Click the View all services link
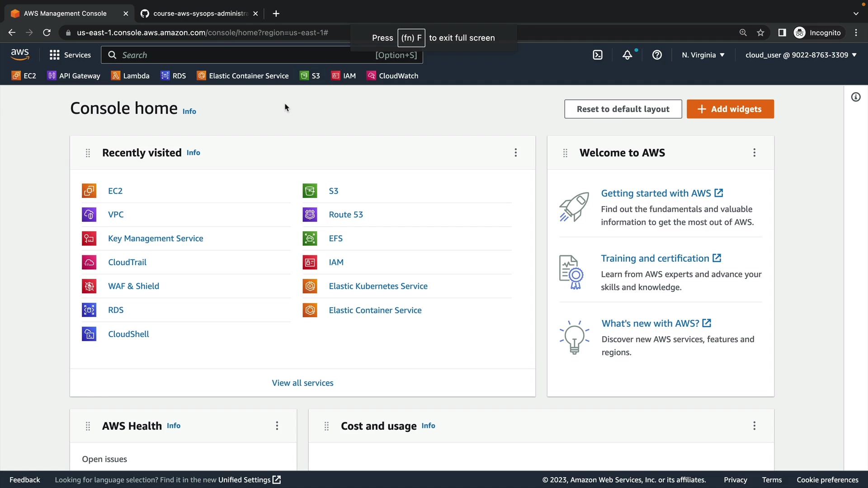The width and height of the screenshot is (868, 488). [x=302, y=383]
